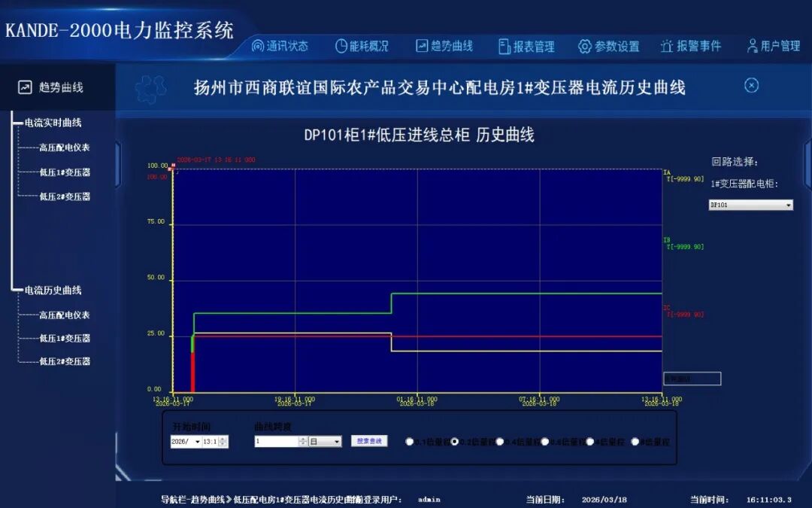Select 高压配电仪表 under real-time curves
This screenshot has width=812, height=508.
tap(62, 149)
